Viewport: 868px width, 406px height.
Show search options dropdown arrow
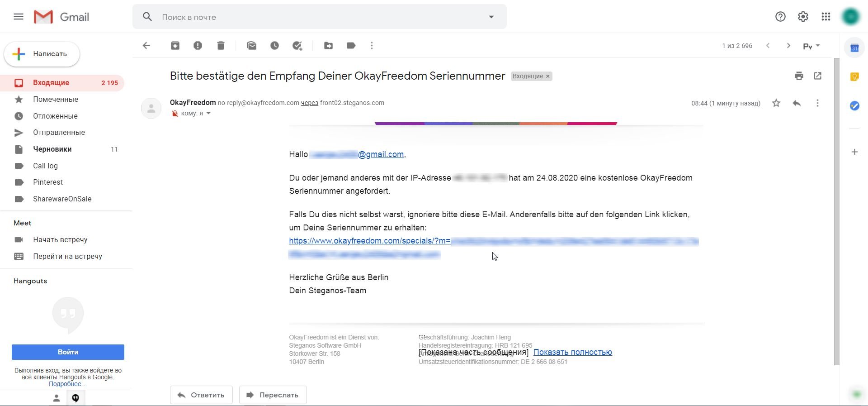pos(491,17)
